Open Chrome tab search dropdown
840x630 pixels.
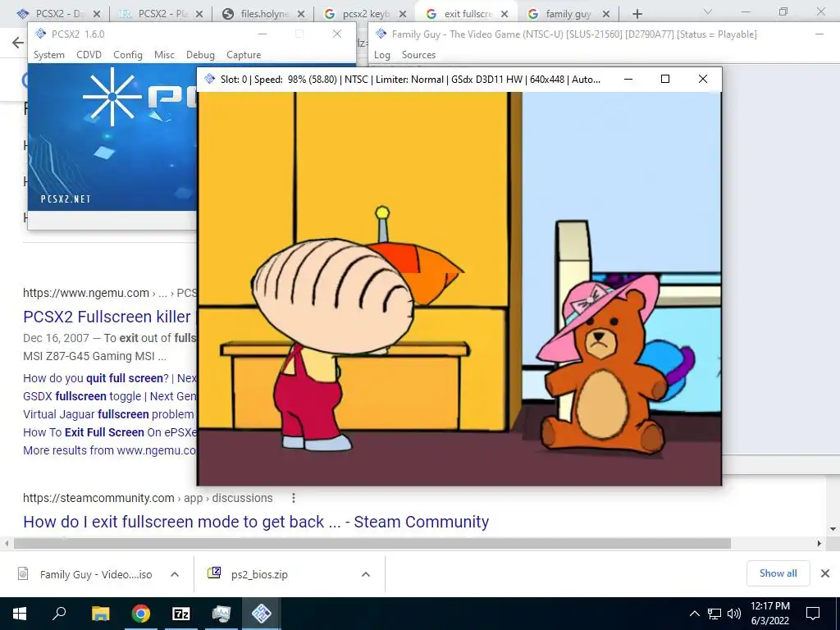[x=707, y=11]
